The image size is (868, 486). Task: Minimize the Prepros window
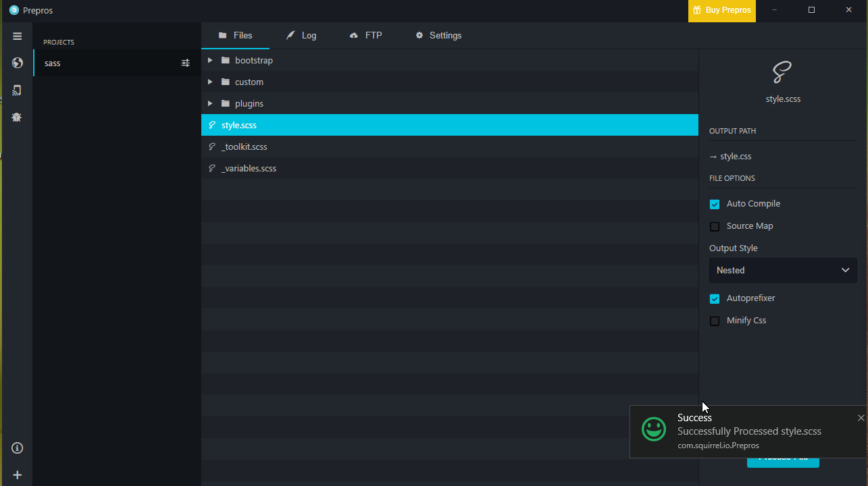coord(774,10)
